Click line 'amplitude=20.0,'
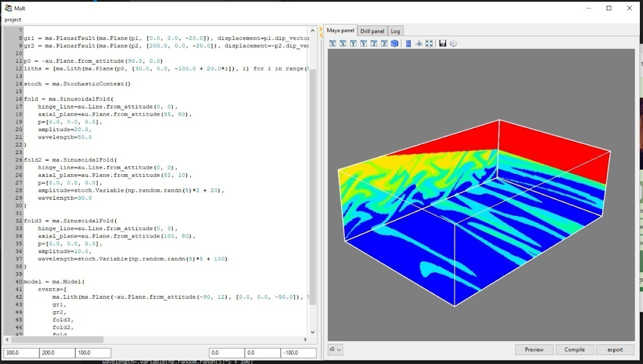 coord(65,129)
